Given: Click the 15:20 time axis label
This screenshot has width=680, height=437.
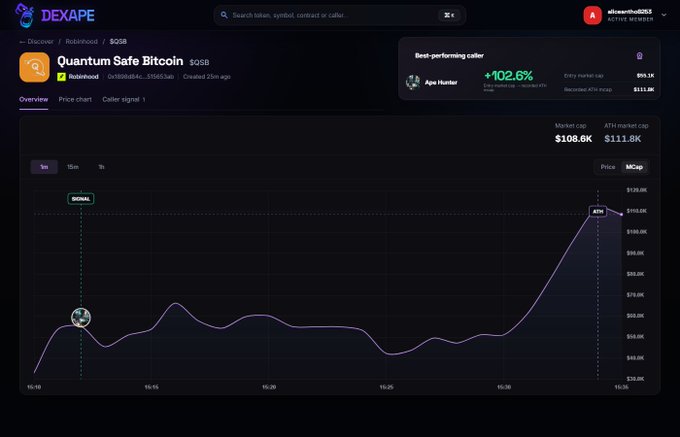Looking at the screenshot, I should pyautogui.click(x=269, y=387).
